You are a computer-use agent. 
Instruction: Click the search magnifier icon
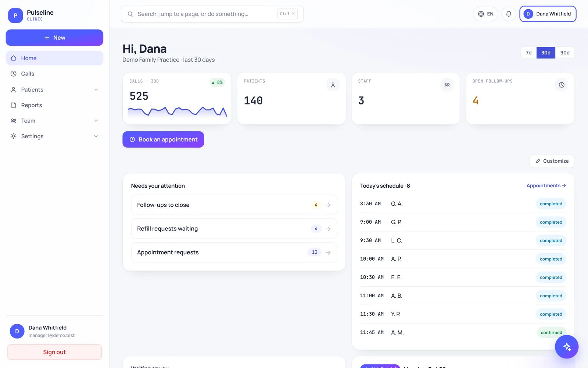[x=130, y=14]
